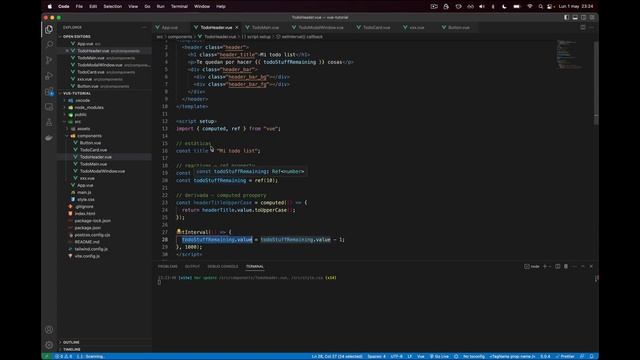The height and width of the screenshot is (360, 640).
Task: Close the terminal panel
Action: [x=591, y=266]
